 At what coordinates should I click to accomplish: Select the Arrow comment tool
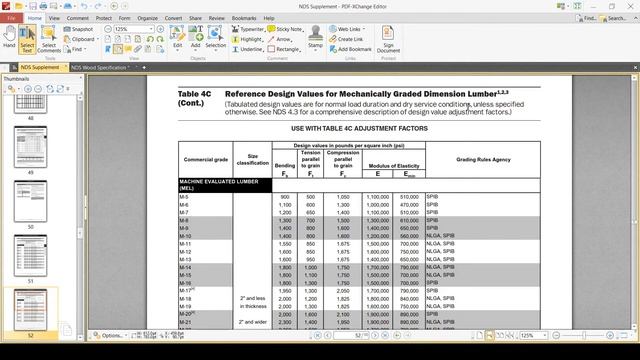(280, 39)
